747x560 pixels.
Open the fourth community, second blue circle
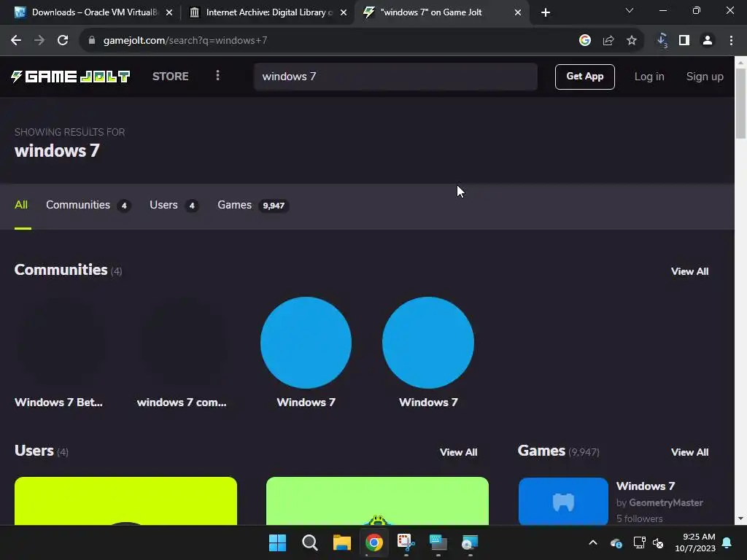tap(428, 343)
